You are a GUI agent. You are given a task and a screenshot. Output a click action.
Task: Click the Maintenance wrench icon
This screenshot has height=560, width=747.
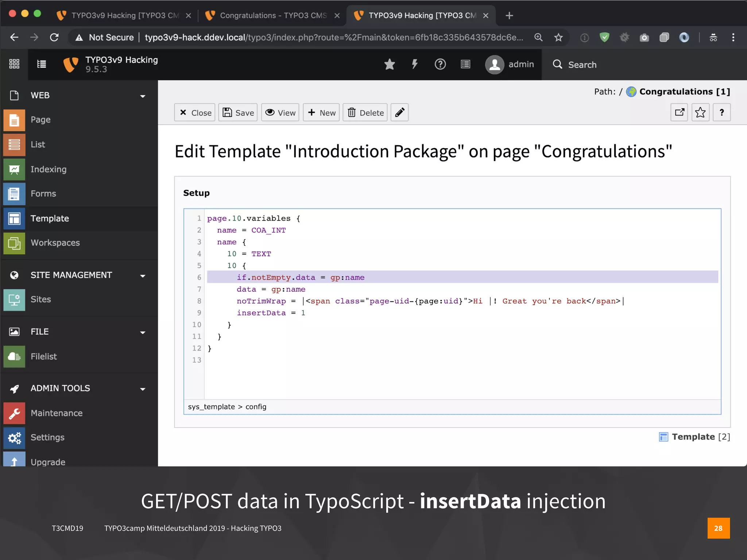pos(14,413)
